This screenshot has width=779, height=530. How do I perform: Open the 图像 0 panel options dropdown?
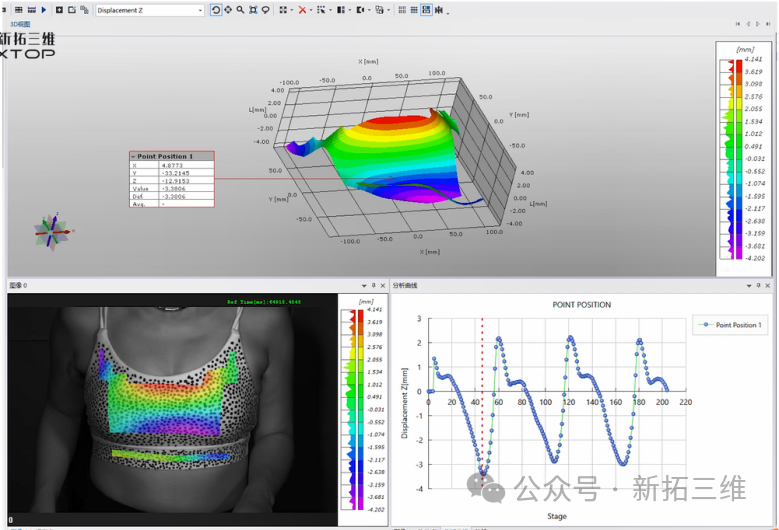click(364, 286)
